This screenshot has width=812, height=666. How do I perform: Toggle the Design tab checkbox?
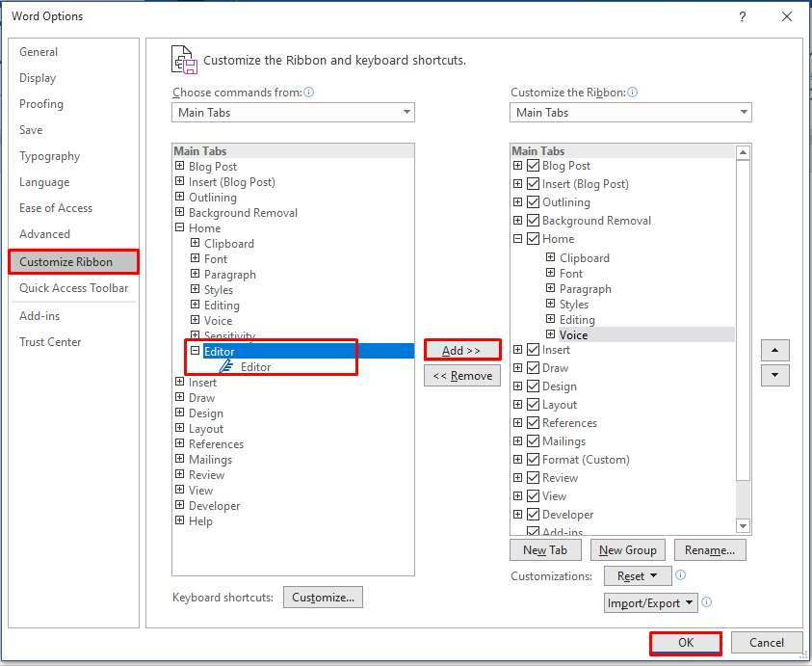coord(533,386)
